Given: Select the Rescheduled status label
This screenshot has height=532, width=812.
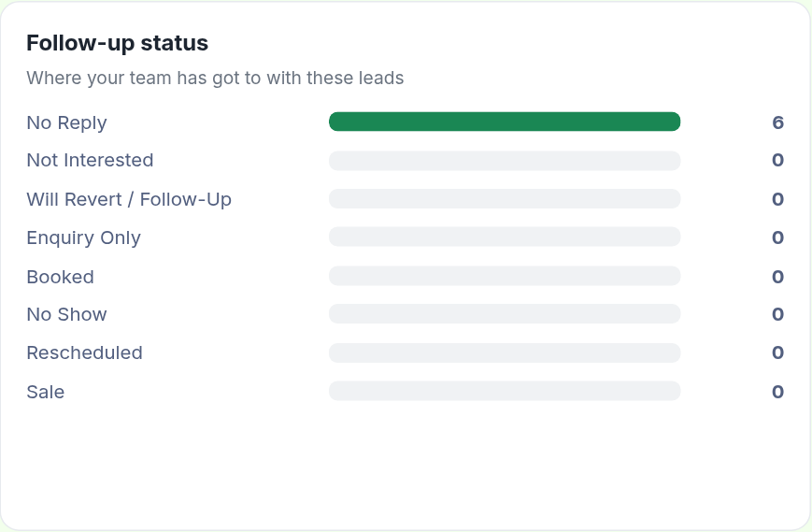Looking at the screenshot, I should pos(85,352).
